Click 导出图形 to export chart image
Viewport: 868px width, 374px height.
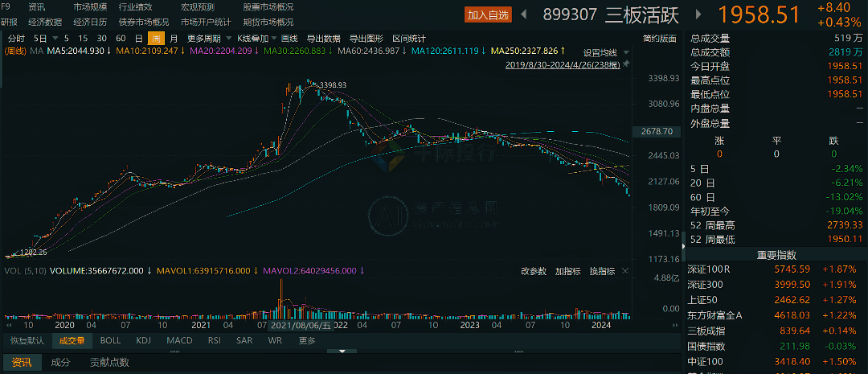pos(366,39)
